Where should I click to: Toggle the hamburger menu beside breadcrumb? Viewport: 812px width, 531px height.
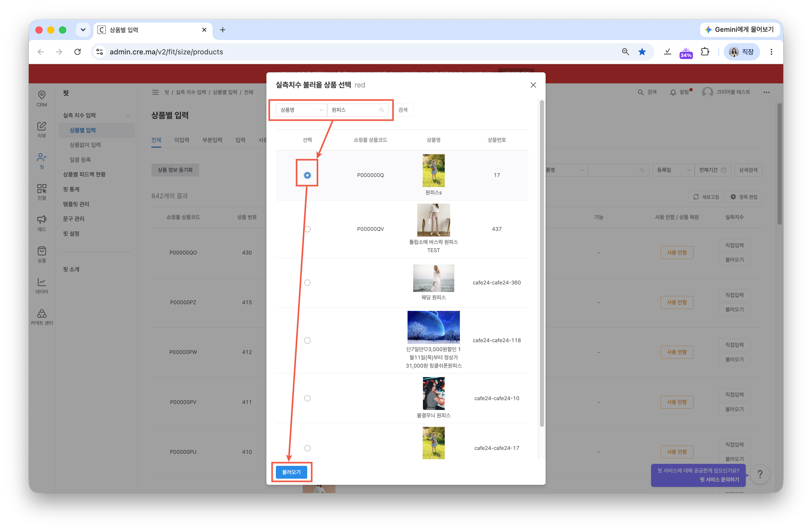[x=155, y=92]
